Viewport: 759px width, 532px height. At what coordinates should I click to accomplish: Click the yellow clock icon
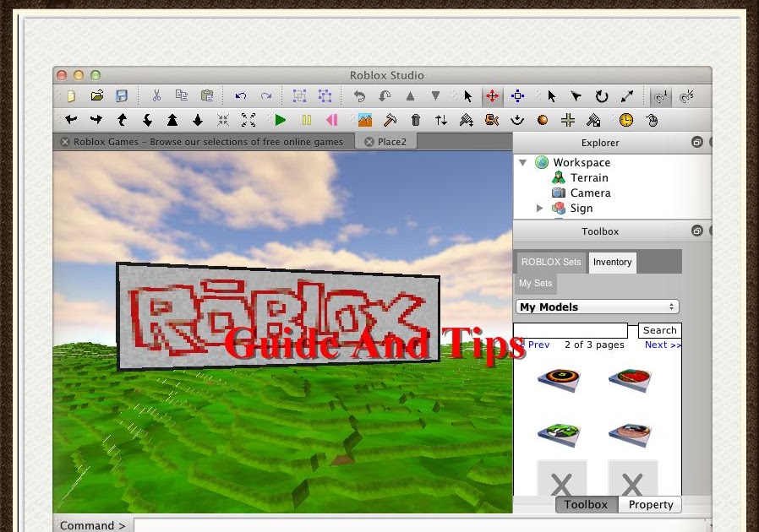click(x=626, y=120)
